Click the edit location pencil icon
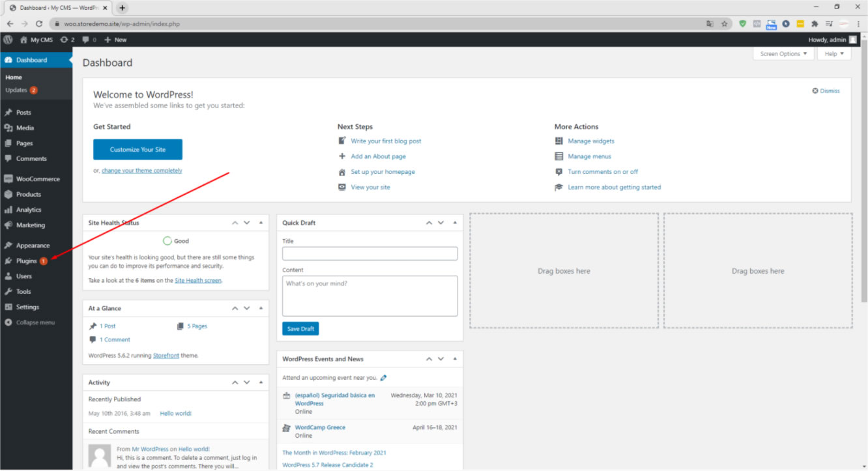 [x=384, y=378]
